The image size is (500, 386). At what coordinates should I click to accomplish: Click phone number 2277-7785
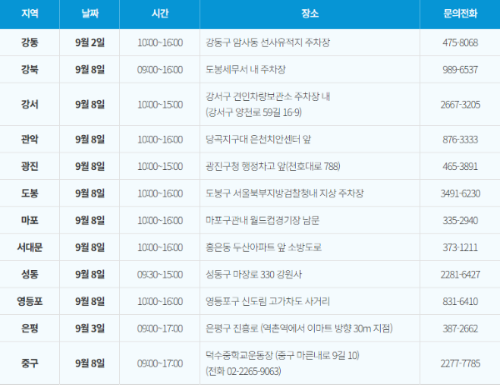[460, 363]
